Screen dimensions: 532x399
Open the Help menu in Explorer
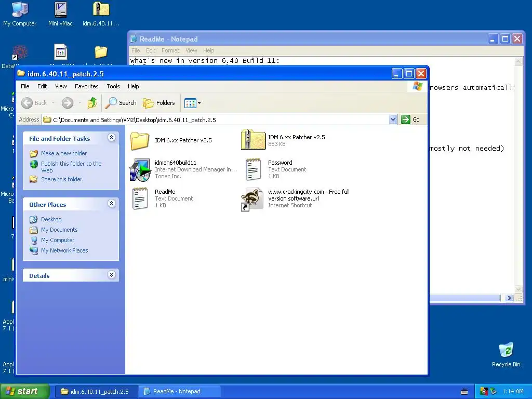[134, 86]
